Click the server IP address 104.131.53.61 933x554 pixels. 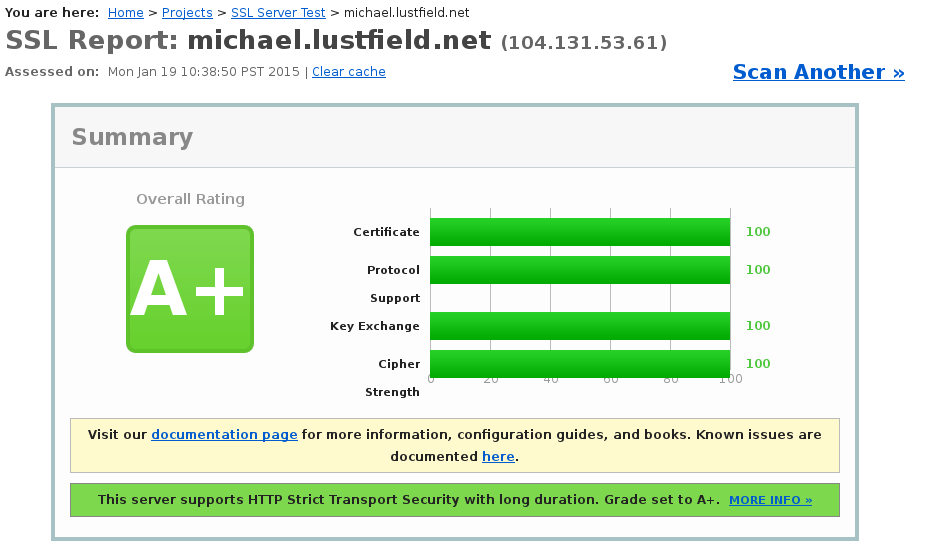(x=584, y=43)
